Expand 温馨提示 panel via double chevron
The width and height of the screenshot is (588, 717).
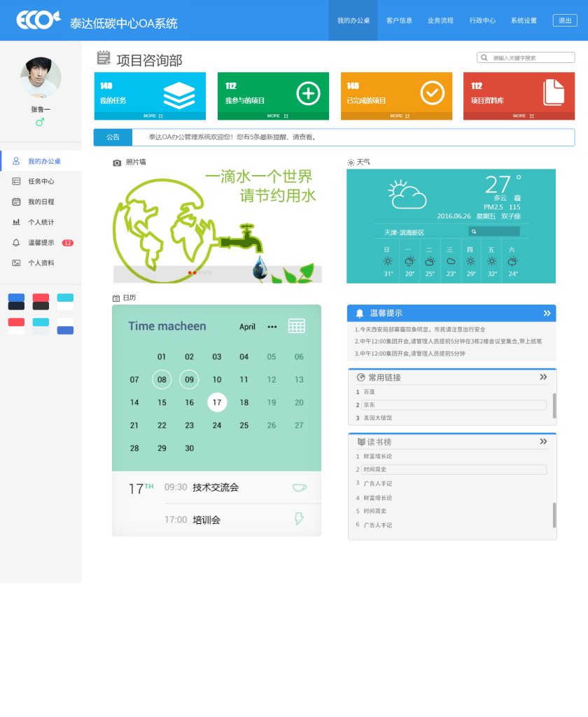coord(545,313)
